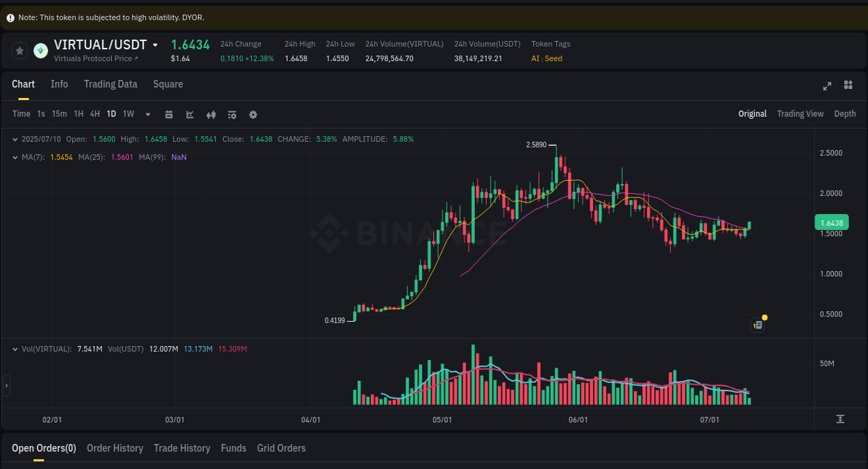Collapse the MA indicator legend chevron
Image resolution: width=868 pixels, height=469 pixels.
click(14, 157)
